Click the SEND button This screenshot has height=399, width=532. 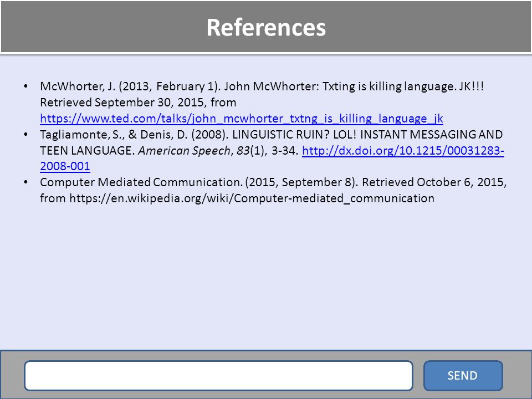[x=463, y=376]
